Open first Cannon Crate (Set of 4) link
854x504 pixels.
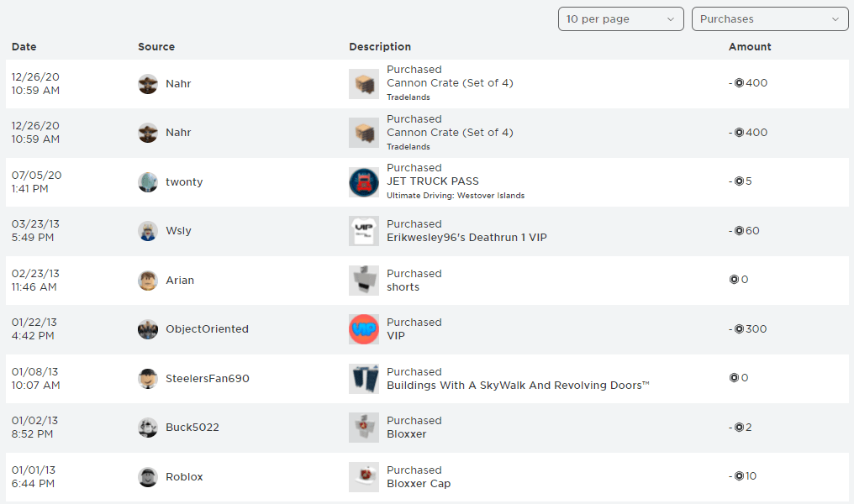tap(450, 82)
